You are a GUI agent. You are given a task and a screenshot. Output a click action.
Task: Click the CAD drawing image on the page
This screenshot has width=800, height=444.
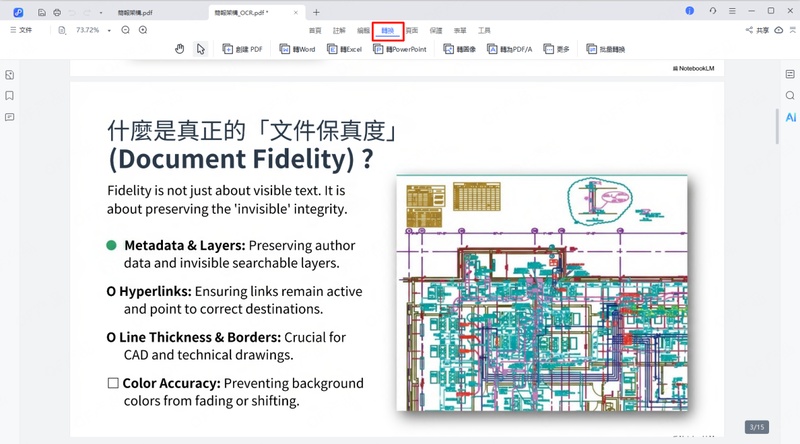pyautogui.click(x=542, y=293)
